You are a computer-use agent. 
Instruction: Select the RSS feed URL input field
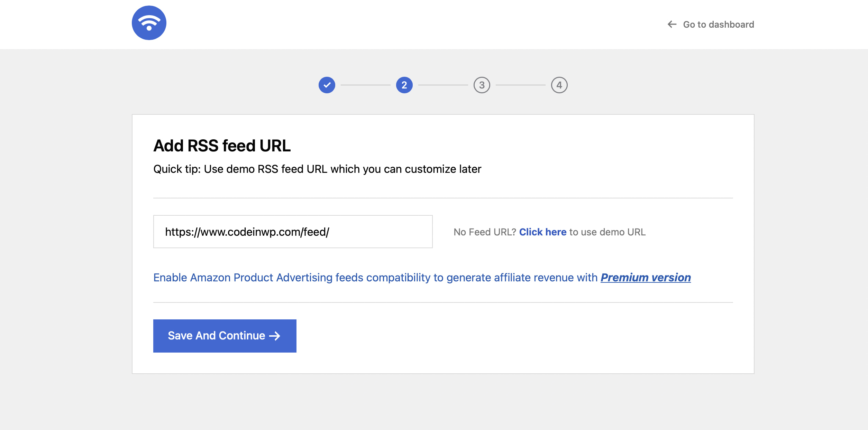pyautogui.click(x=292, y=232)
